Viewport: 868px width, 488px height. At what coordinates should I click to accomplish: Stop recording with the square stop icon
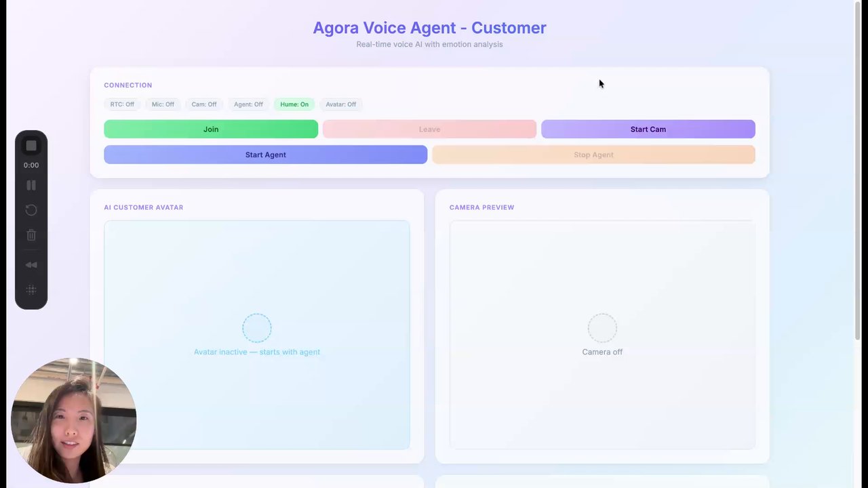(31, 146)
